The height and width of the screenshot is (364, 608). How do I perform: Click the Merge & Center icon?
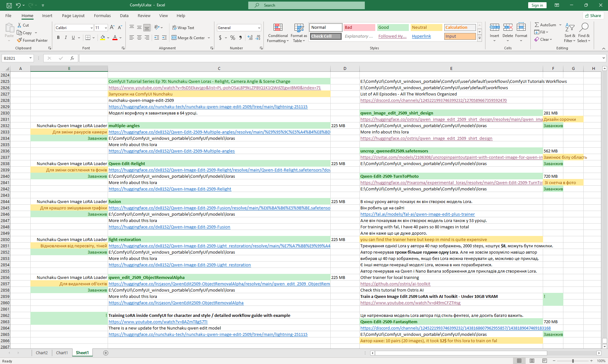(x=174, y=38)
